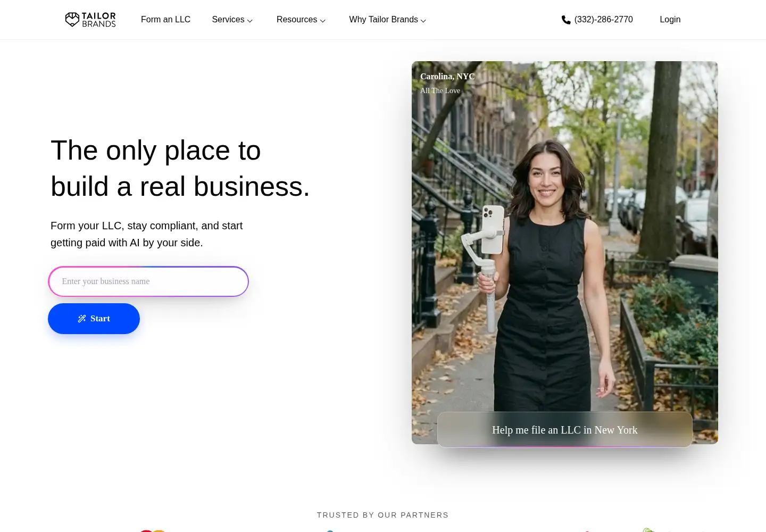Screen dimensions: 766x532
Task: Click the Tailor Brands logo
Action: click(x=90, y=20)
